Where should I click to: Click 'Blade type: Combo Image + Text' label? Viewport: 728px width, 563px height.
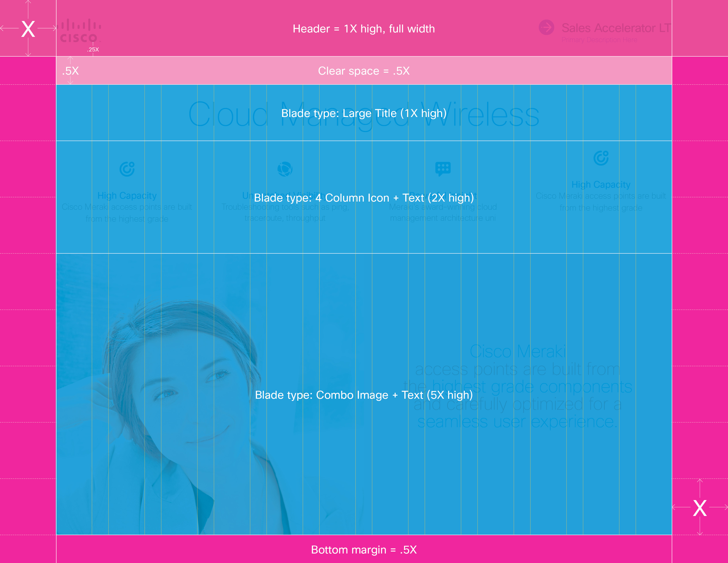[x=364, y=395]
